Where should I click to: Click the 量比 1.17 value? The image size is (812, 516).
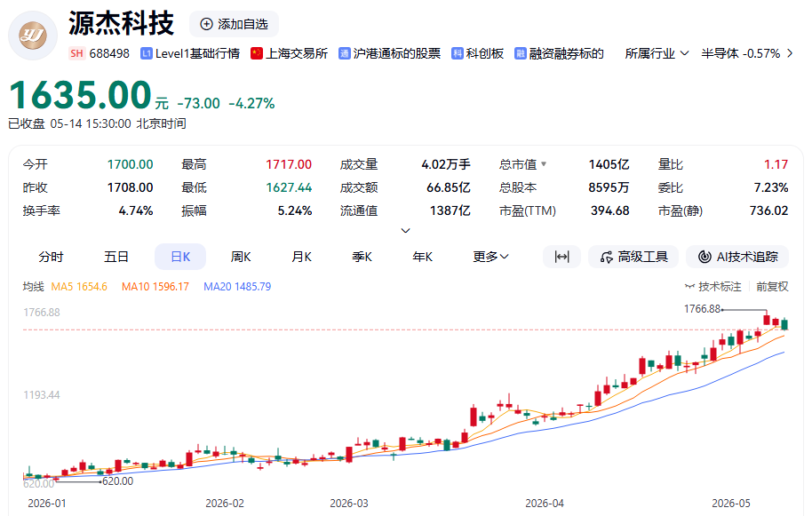[776, 164]
